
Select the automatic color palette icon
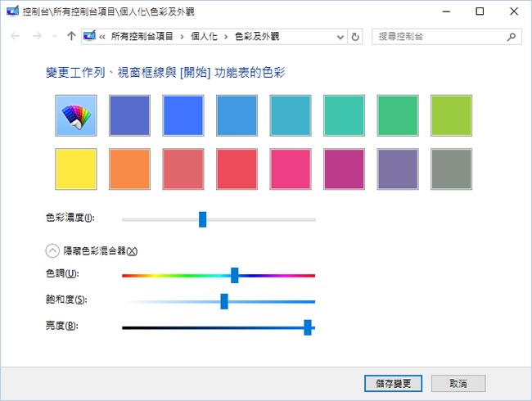pos(76,115)
